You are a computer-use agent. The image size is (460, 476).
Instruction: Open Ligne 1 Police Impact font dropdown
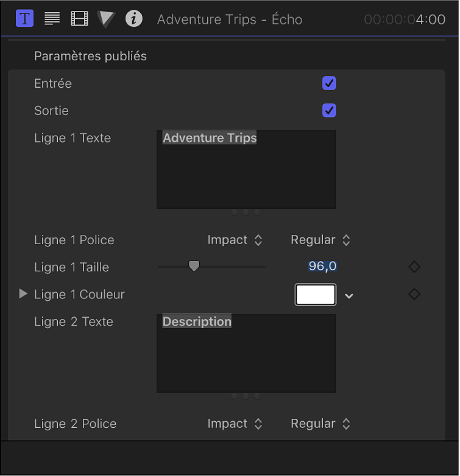pyautogui.click(x=235, y=240)
